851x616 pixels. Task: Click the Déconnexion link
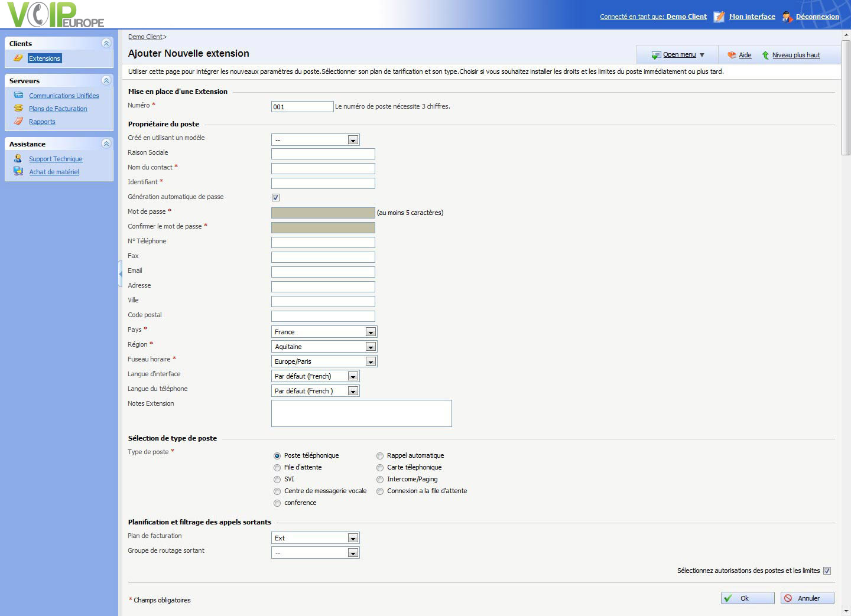817,17
